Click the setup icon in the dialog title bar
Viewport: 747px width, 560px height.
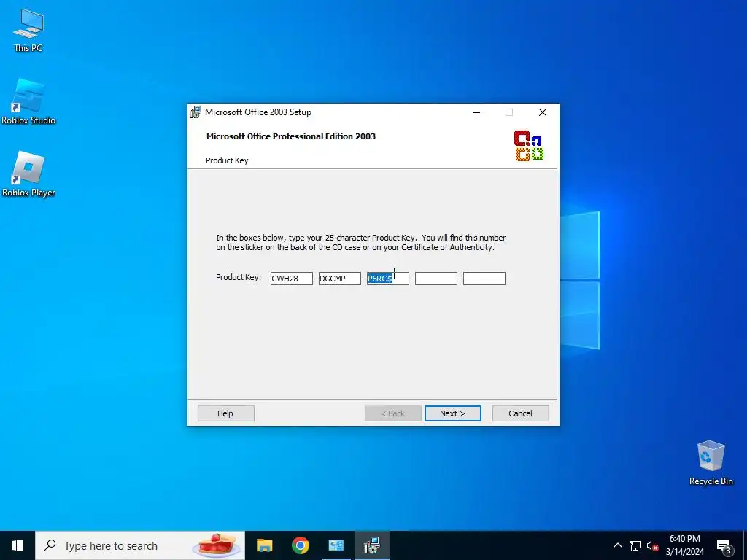[x=196, y=112]
